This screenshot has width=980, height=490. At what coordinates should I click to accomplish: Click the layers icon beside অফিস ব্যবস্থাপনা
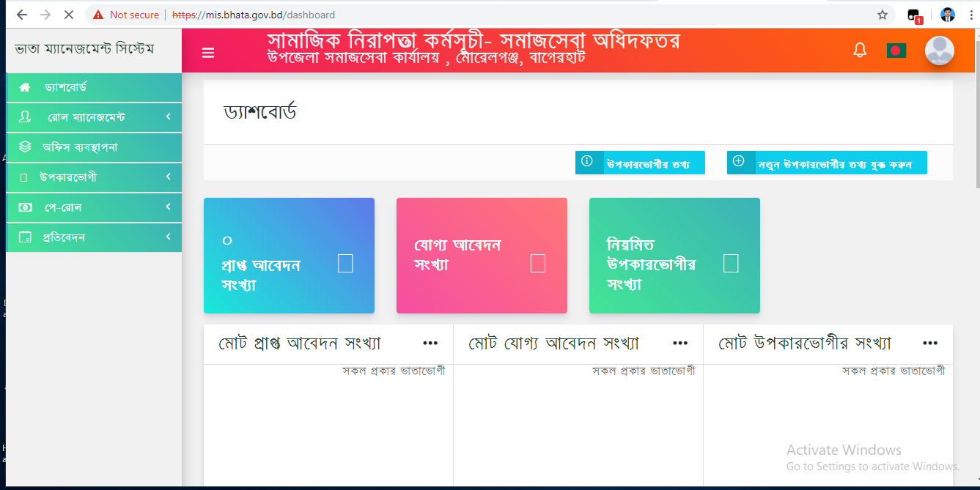[x=25, y=147]
